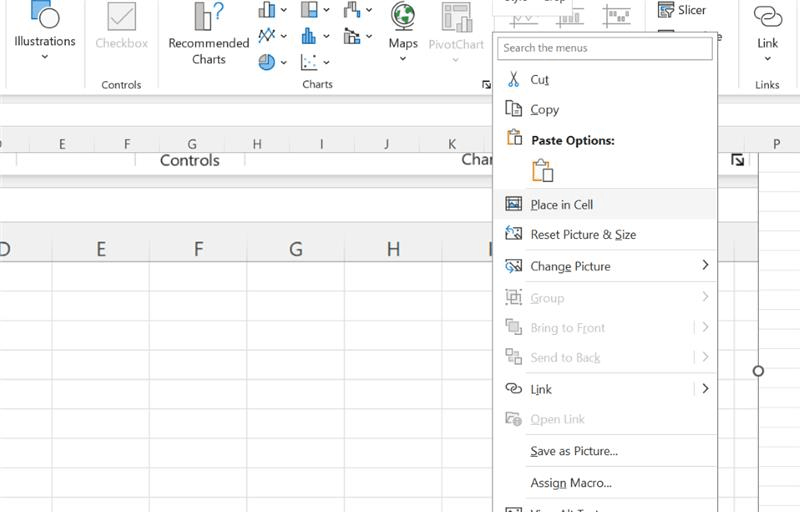The width and height of the screenshot is (800, 512).
Task: Choose Copy from context menu
Action: click(x=605, y=109)
